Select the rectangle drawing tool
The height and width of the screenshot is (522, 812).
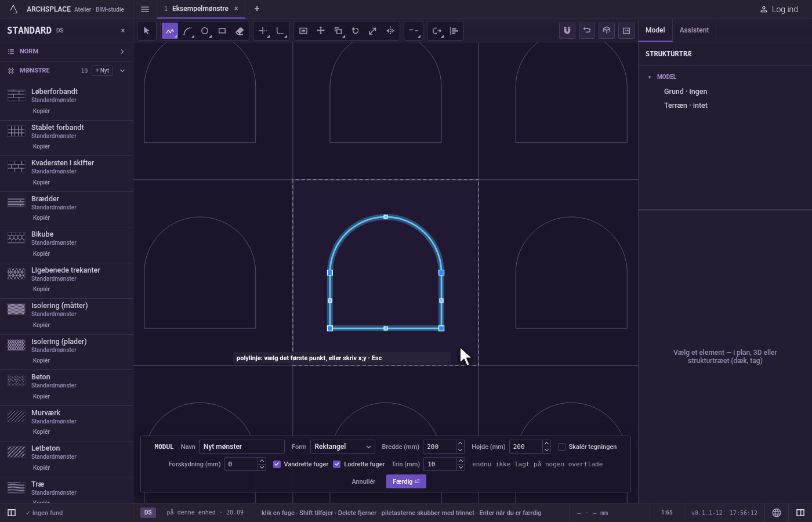coord(222,31)
